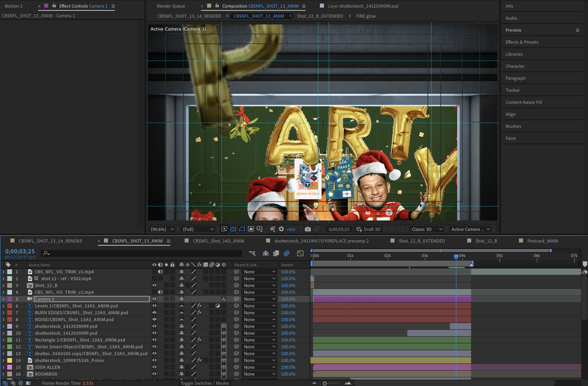
Task: Open the graph editor icon
Action: click(300, 253)
